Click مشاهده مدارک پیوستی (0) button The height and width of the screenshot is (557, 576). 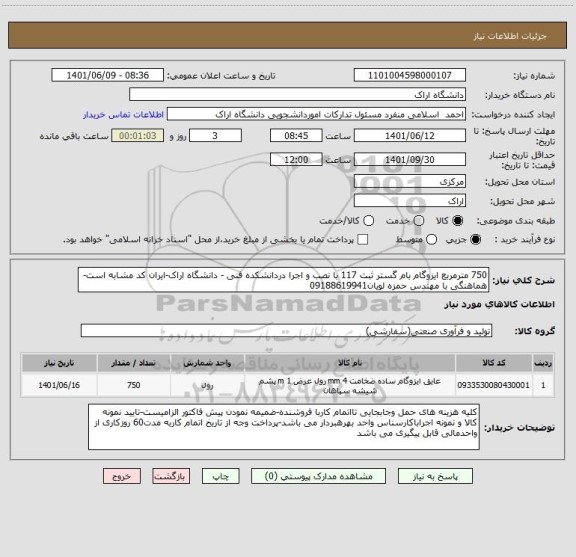318,476
